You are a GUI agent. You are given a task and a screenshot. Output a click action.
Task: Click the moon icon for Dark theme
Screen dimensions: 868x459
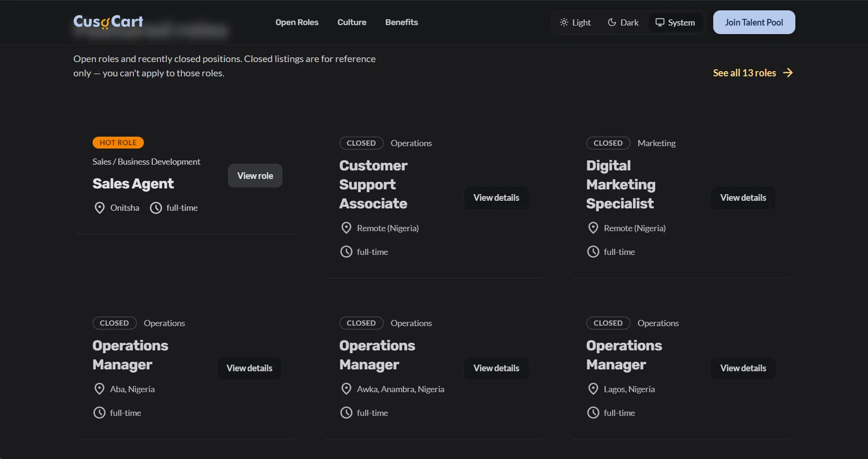pyautogui.click(x=612, y=22)
